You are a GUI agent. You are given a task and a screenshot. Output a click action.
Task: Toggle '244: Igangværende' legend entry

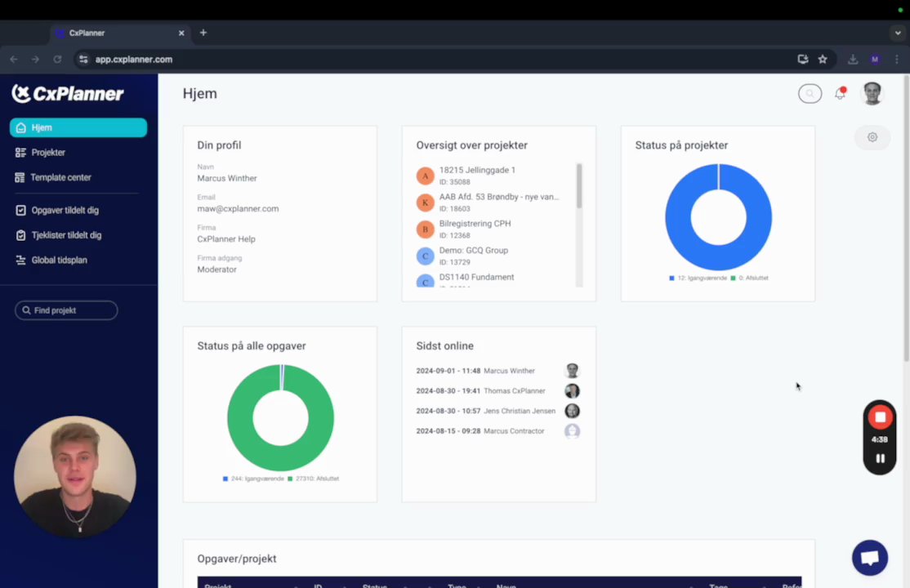(253, 479)
